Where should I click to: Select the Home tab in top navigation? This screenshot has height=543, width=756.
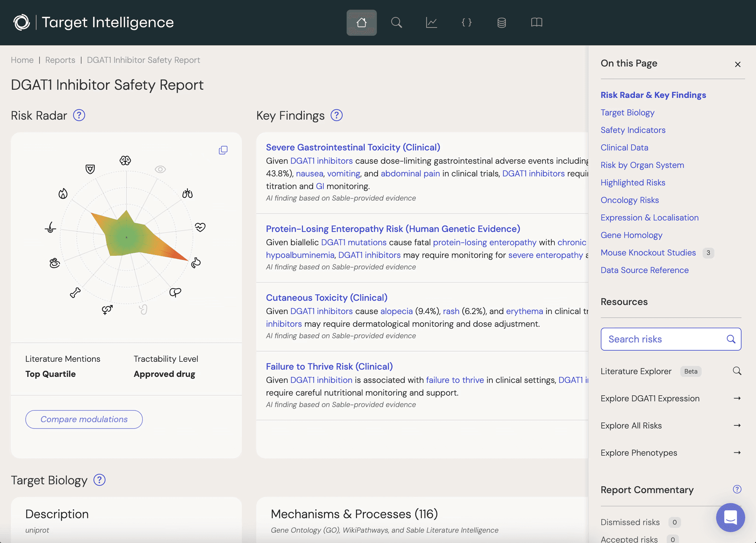pos(361,23)
